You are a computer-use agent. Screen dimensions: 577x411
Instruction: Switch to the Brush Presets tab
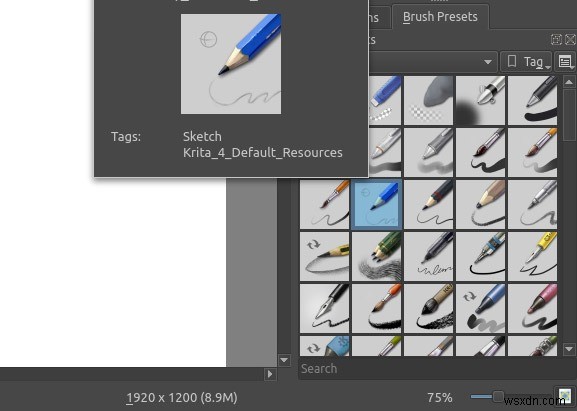[440, 17]
